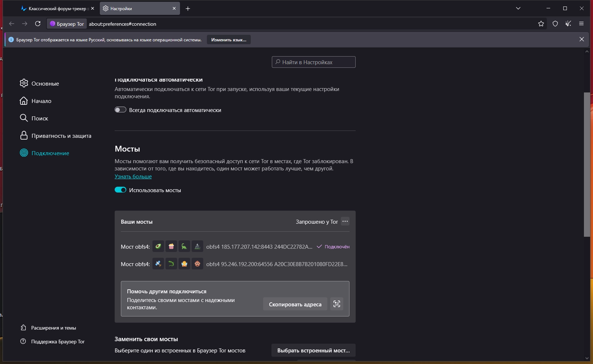This screenshot has height=364, width=593.
Task: Open the bridges three-dot options menu
Action: [x=345, y=221]
